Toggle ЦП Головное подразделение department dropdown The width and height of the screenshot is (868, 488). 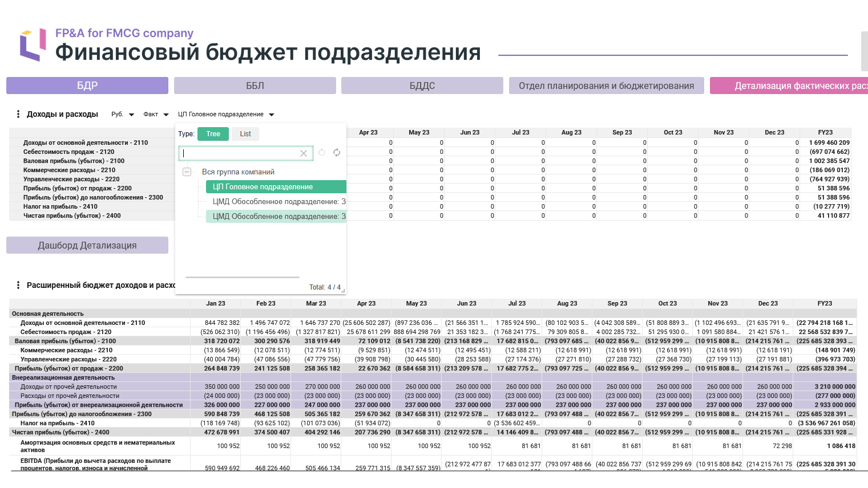click(226, 115)
